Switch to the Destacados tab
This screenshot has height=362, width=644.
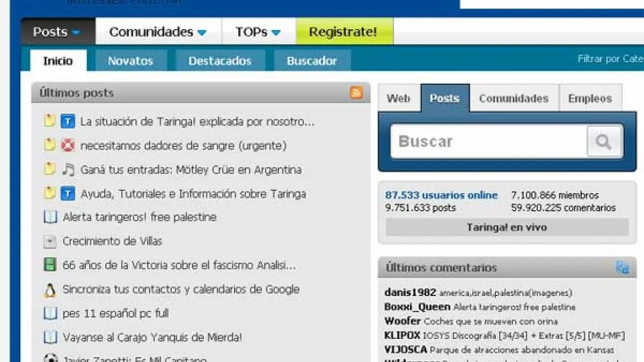(x=220, y=61)
